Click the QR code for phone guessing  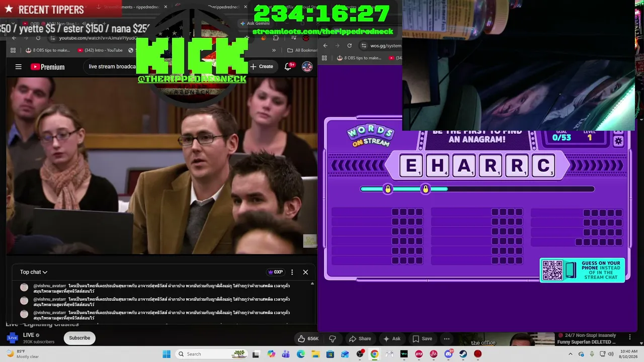(x=552, y=270)
